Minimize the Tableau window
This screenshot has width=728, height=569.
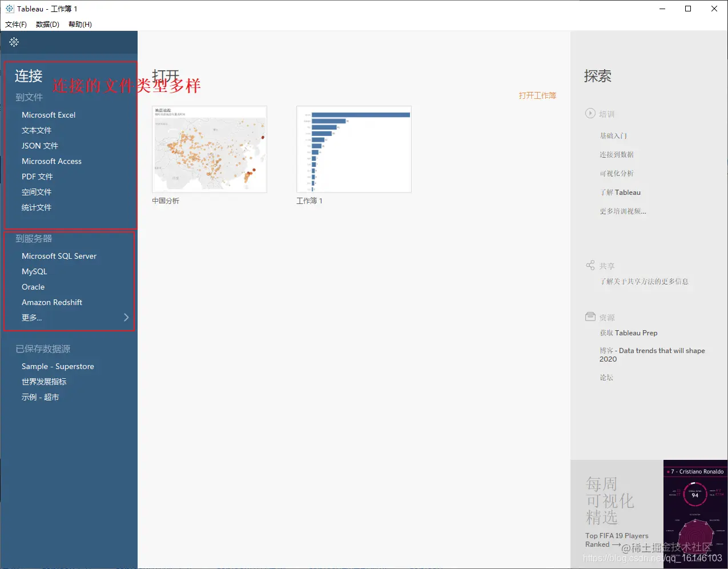pos(662,9)
